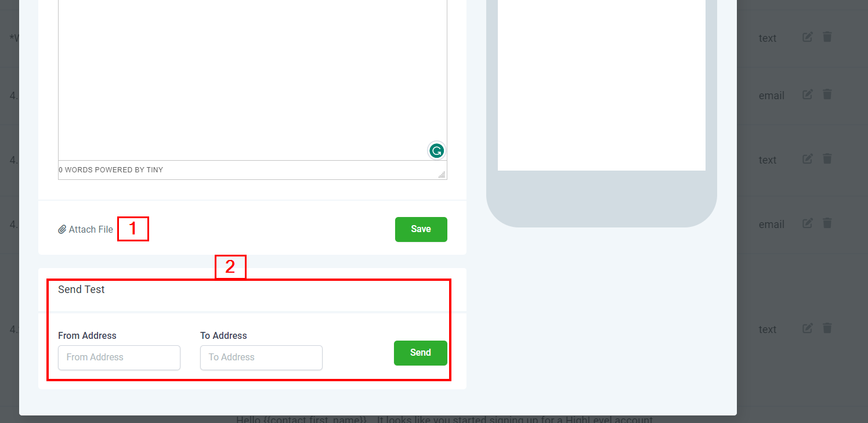This screenshot has height=423, width=868.
Task: Focus the From Address input field
Action: [119, 357]
